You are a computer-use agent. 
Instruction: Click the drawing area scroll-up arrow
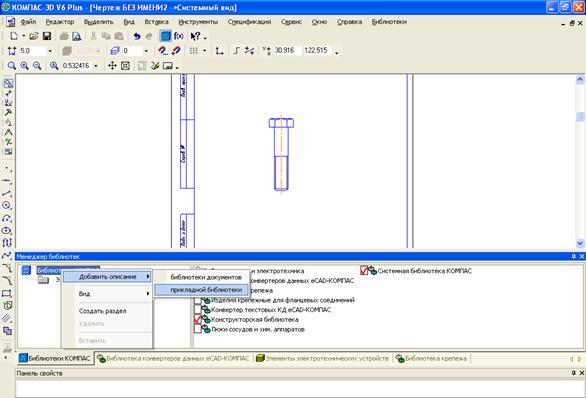point(580,79)
